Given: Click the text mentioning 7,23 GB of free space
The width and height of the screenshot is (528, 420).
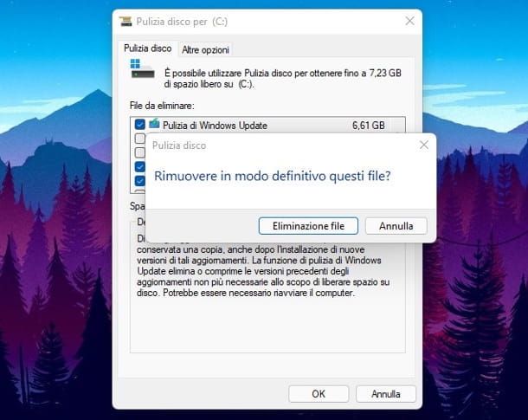Looking at the screenshot, I should [x=282, y=79].
